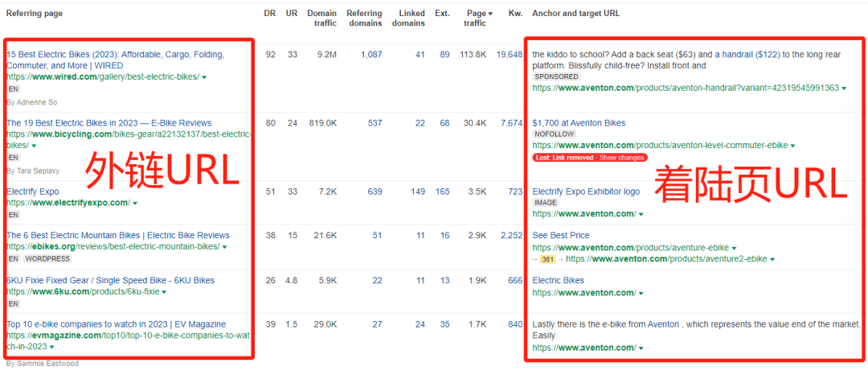
Task: Open 51 referring domains for ebikes.org row
Action: pyautogui.click(x=377, y=235)
